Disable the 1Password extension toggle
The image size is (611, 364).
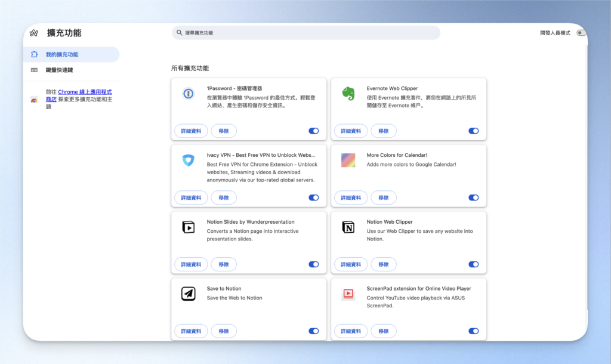click(314, 131)
